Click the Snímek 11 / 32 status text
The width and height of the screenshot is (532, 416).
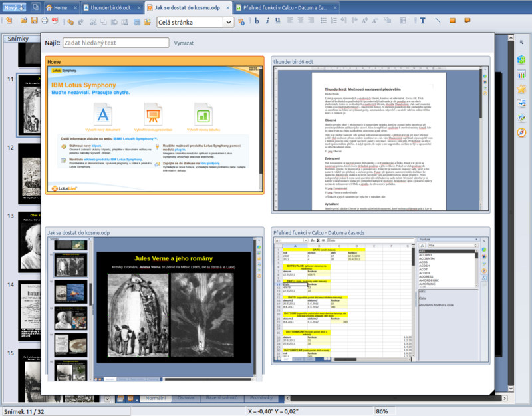(24, 411)
